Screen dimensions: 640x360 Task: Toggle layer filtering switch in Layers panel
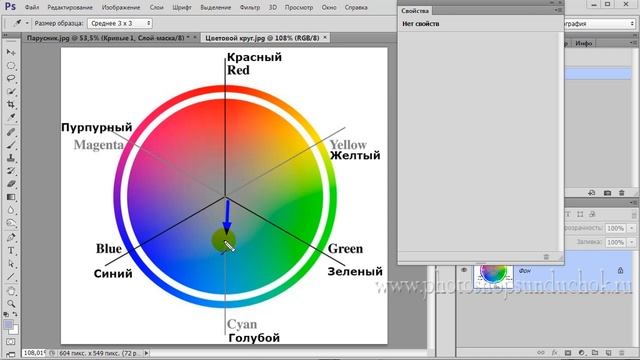tap(634, 214)
